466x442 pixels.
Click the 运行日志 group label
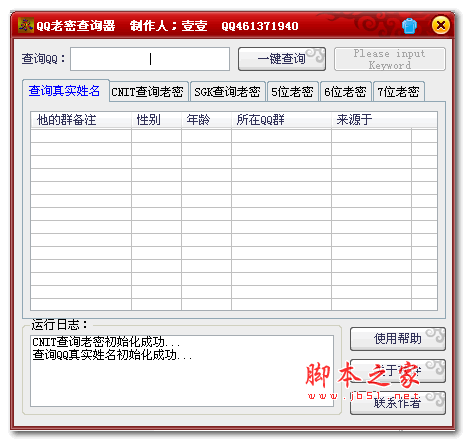coord(60,324)
